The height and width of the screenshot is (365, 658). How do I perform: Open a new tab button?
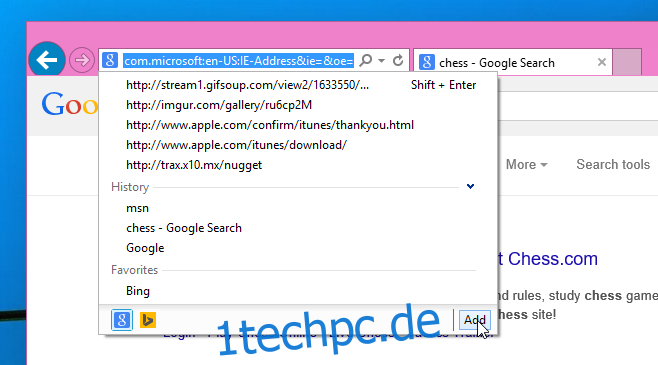(627, 62)
